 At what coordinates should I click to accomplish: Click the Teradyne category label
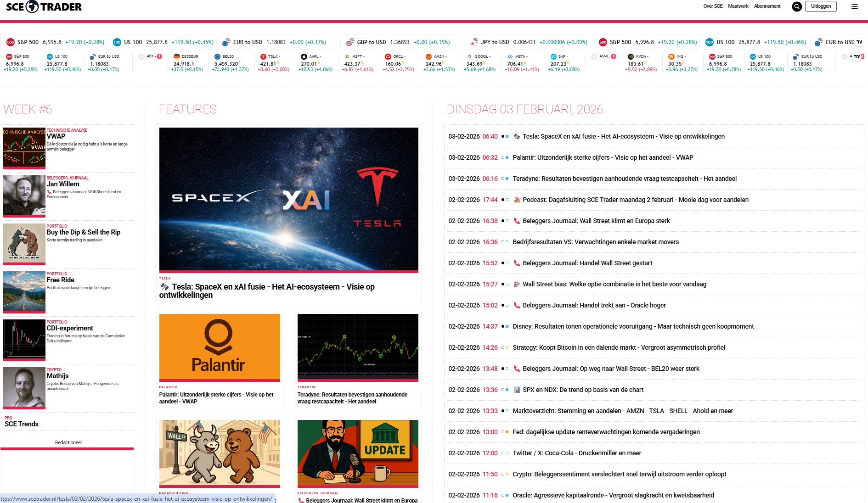(x=307, y=387)
